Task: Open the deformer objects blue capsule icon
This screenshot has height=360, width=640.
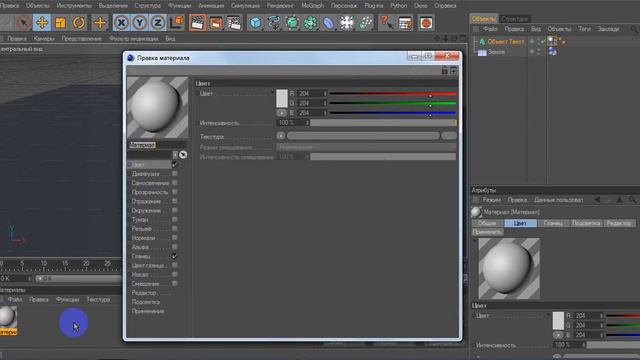Action: (329, 23)
